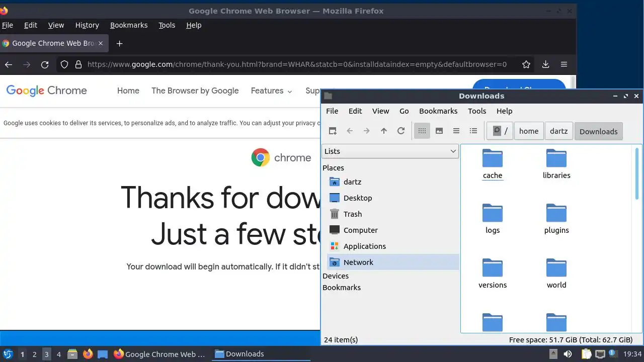
Task: Switch file manager to detailed list view
Action: (473, 131)
